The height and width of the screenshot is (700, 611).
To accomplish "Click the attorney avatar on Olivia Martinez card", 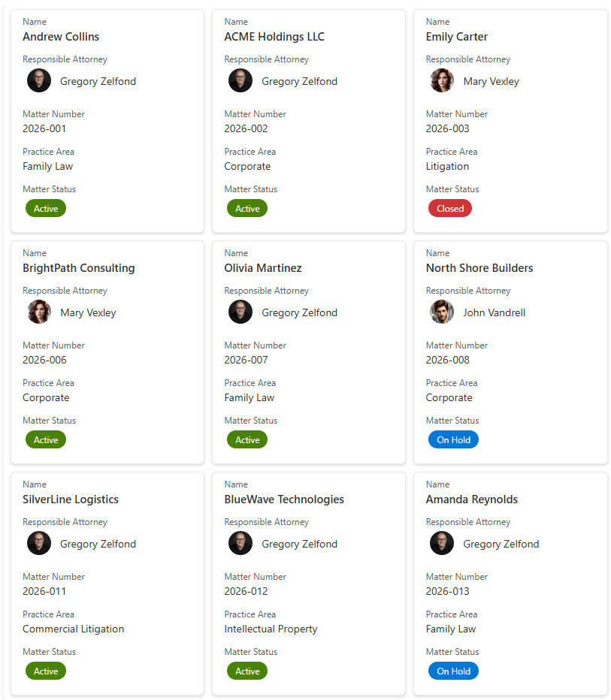I will (240, 312).
